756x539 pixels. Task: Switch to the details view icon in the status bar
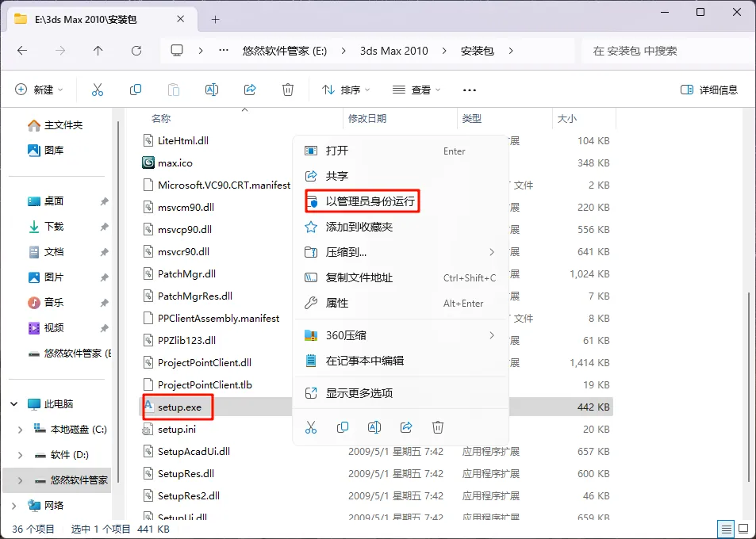[727, 529]
